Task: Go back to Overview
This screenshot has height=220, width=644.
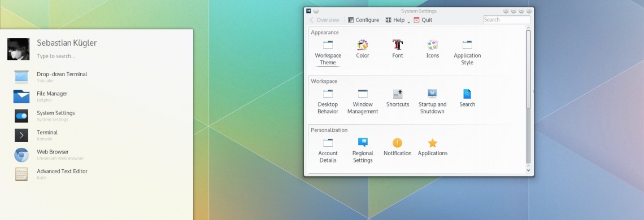Action: tap(324, 20)
